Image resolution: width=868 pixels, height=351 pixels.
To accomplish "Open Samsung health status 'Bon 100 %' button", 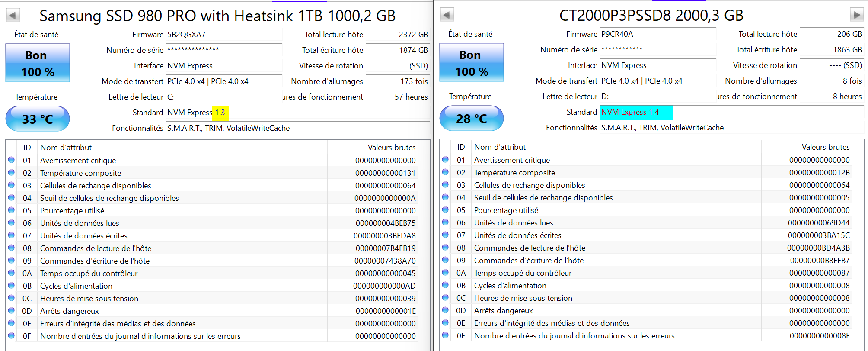I will tap(38, 63).
